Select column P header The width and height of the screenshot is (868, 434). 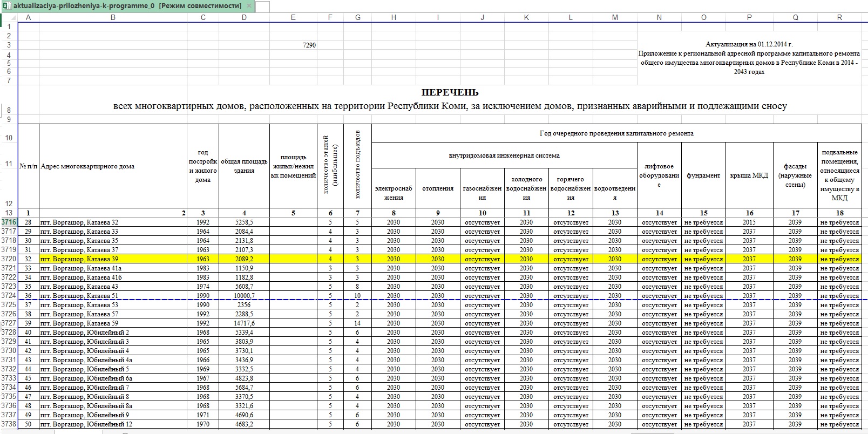click(749, 17)
